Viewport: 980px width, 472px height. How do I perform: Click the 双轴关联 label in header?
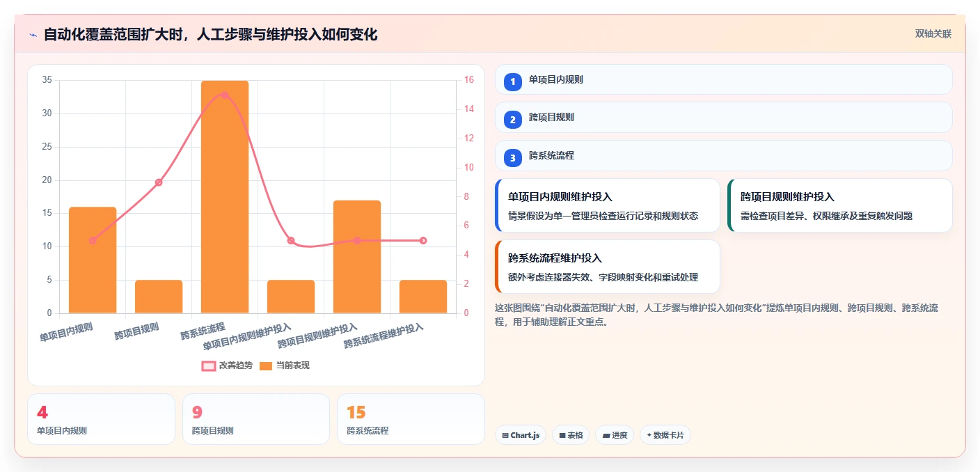coord(933,33)
